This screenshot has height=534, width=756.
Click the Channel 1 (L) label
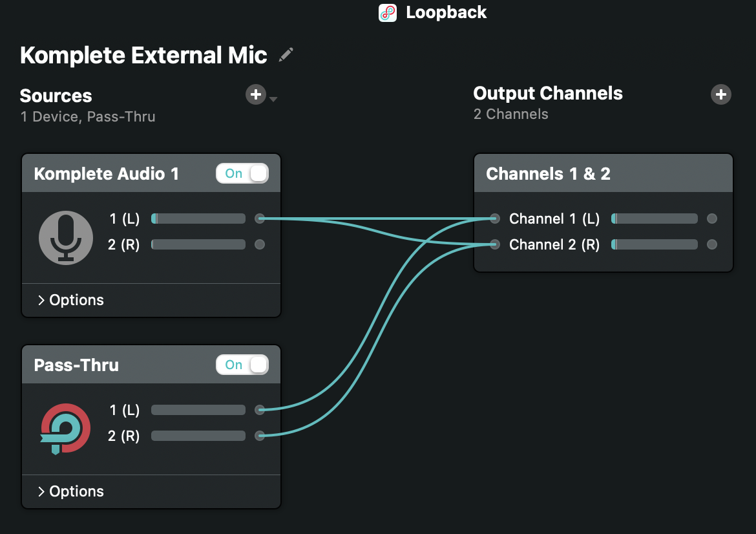(554, 219)
